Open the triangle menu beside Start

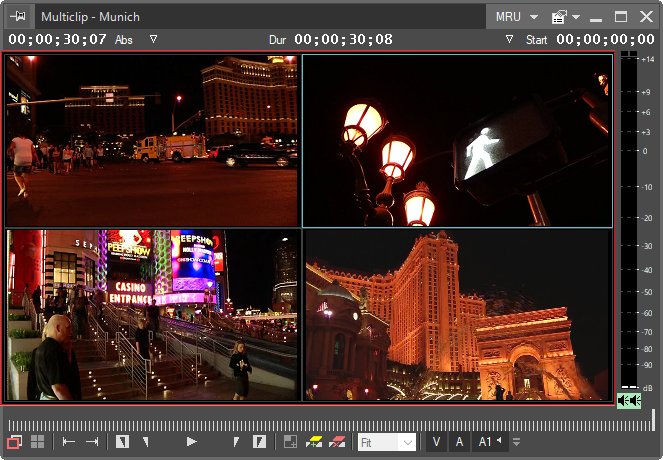tap(510, 39)
